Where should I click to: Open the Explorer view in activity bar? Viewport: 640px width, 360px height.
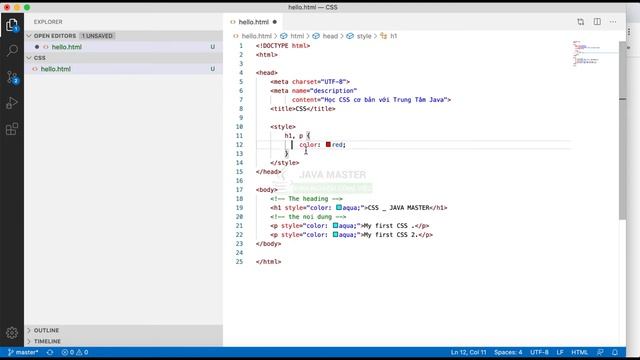12,25
